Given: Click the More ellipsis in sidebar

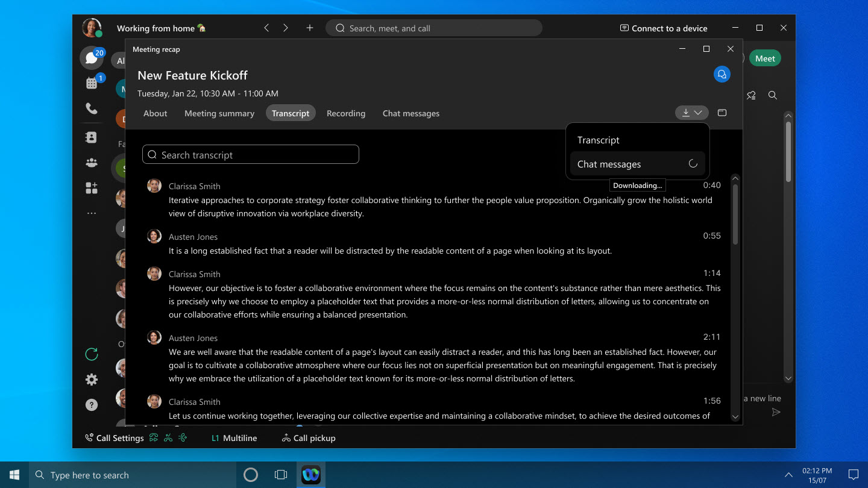Looking at the screenshot, I should (92, 213).
